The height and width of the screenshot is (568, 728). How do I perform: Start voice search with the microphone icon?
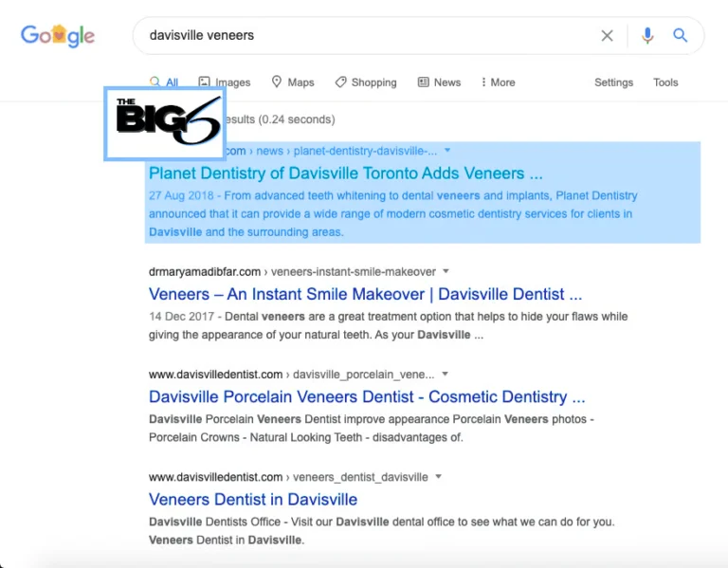tap(647, 36)
